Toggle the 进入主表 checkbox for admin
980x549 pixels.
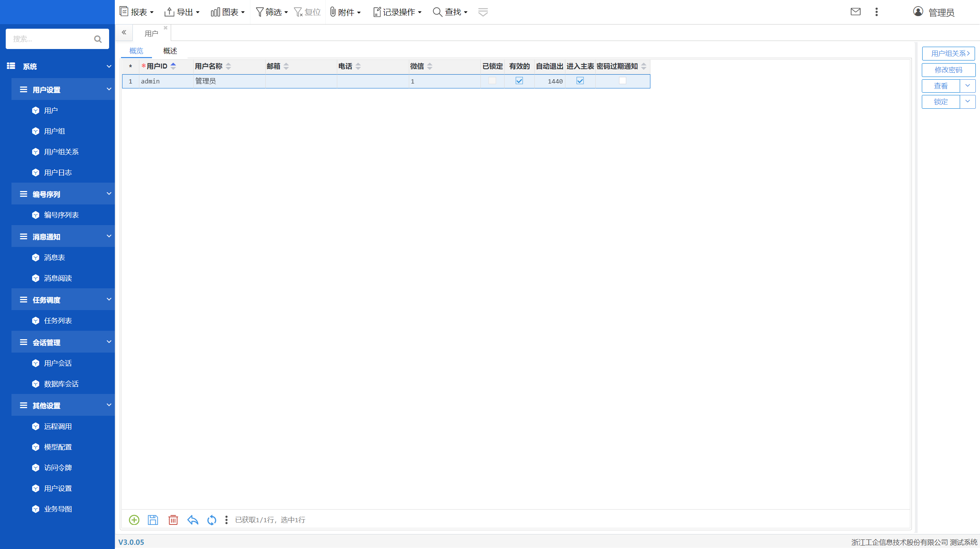(x=580, y=81)
